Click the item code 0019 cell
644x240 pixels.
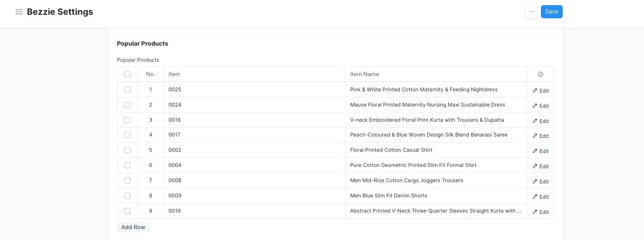click(x=254, y=211)
